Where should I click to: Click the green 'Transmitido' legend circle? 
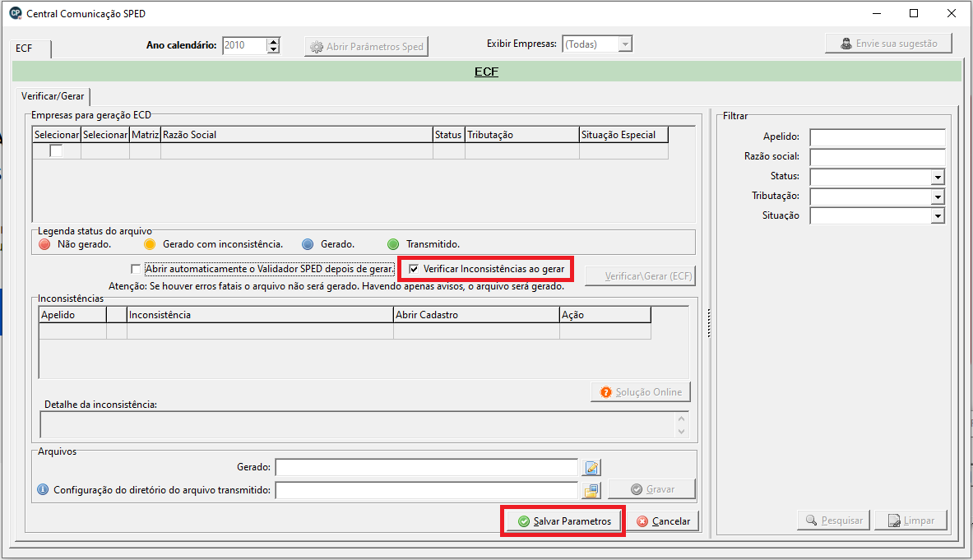pyautogui.click(x=393, y=244)
